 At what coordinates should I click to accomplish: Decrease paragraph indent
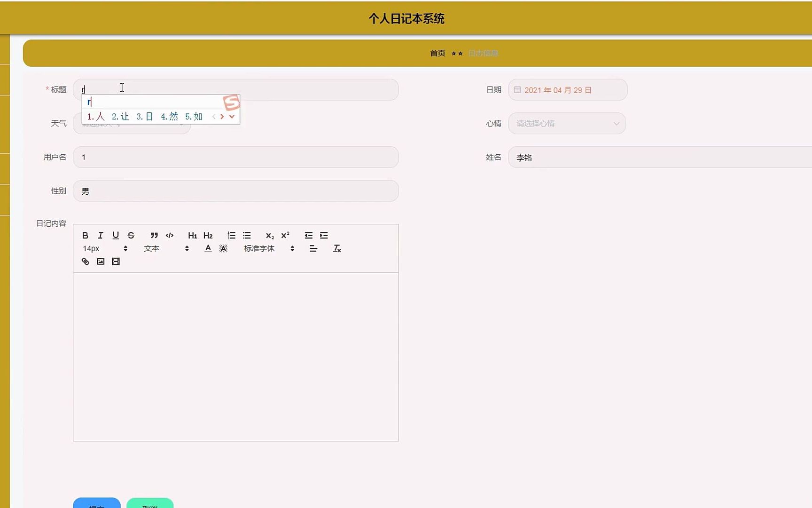coord(308,235)
